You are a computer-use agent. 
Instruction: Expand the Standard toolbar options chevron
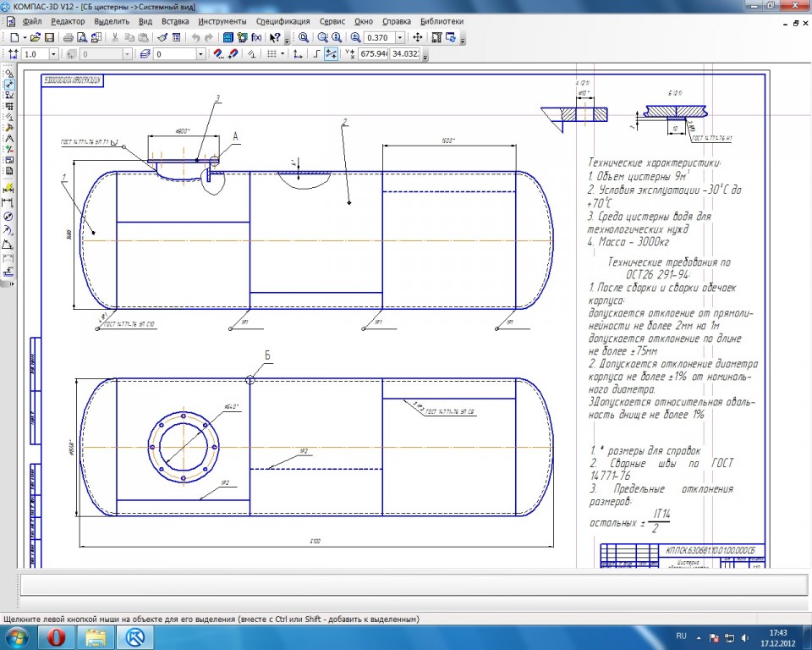click(287, 41)
